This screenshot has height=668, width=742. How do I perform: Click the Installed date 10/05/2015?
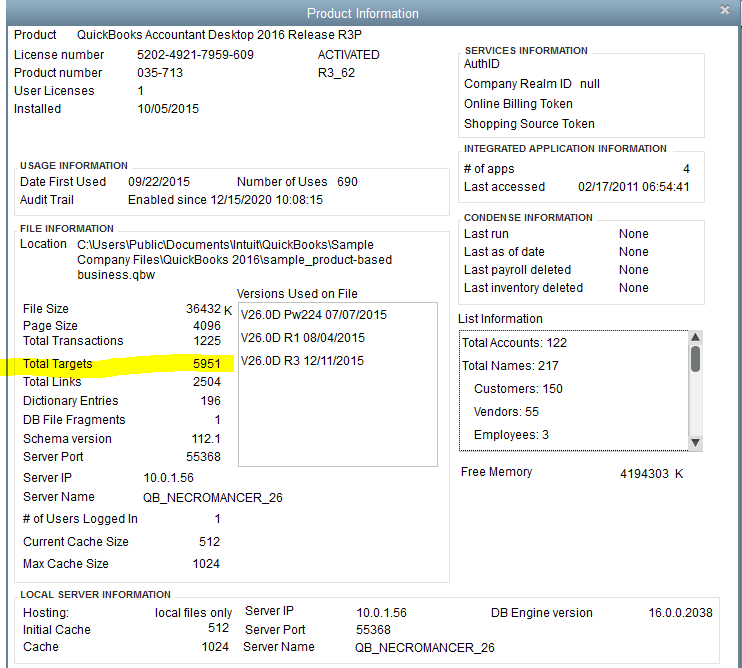pyautogui.click(x=168, y=109)
